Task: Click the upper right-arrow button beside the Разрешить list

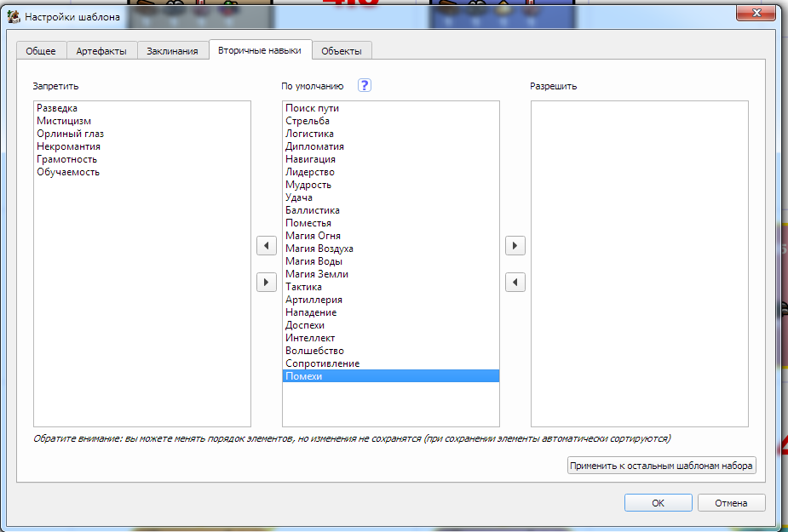Action: click(x=515, y=246)
